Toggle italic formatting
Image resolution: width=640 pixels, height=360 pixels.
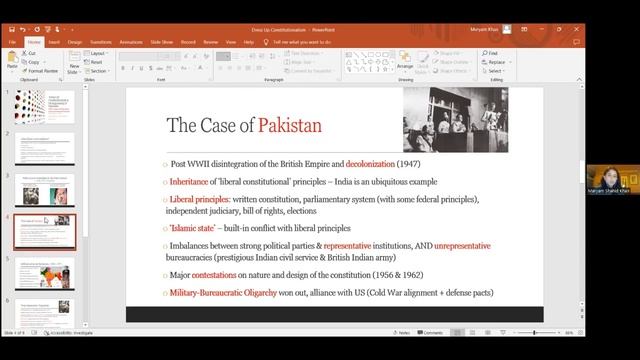[132, 68]
